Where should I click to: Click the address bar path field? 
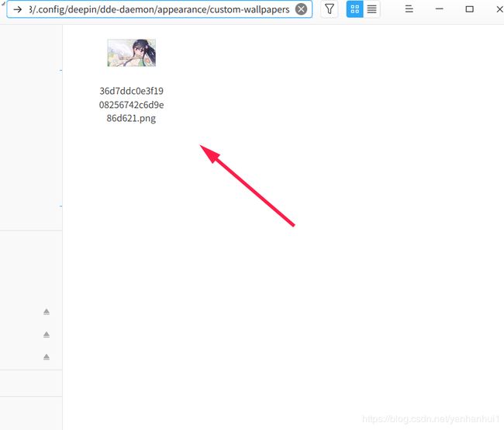tap(159, 9)
